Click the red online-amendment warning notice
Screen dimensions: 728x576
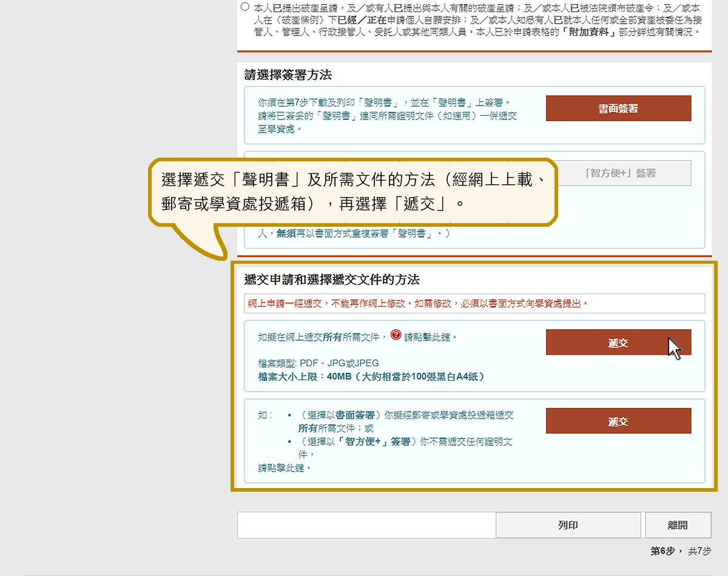419,303
